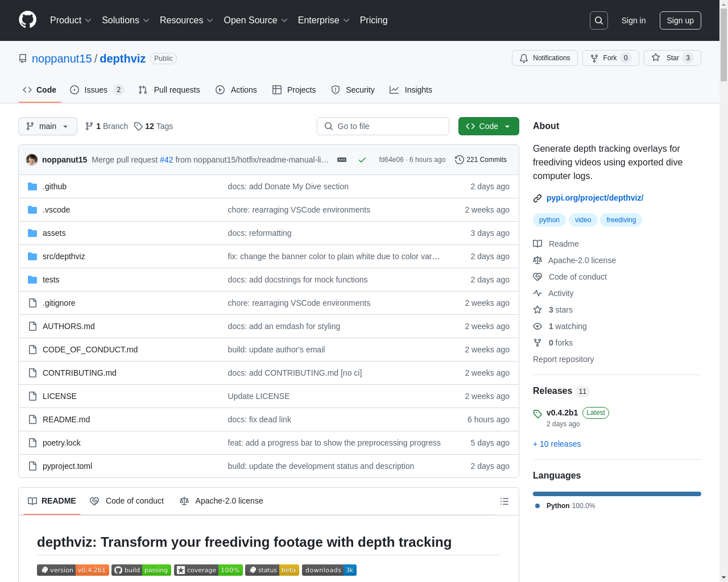Open the Activity sidebar link
This screenshot has width=728, height=582.
coord(561,293)
